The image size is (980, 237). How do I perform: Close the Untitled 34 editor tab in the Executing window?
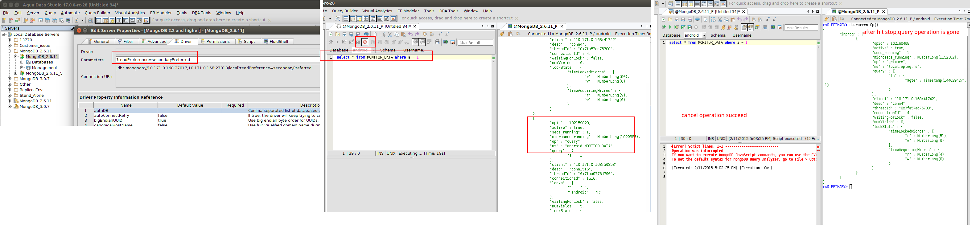click(415, 26)
